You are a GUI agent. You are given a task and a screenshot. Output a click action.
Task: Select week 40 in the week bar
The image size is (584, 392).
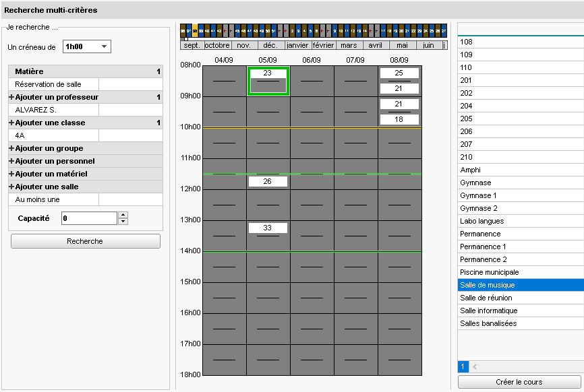click(x=208, y=30)
